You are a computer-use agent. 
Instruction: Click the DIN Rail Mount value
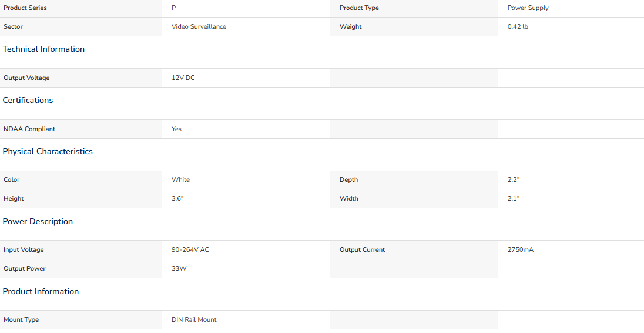coord(194,320)
